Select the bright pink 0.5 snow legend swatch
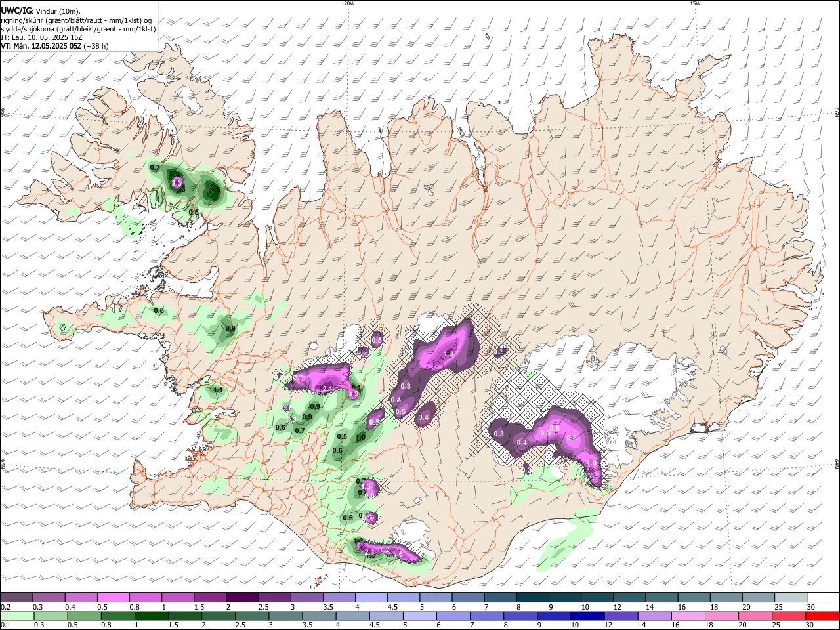 click(x=113, y=597)
